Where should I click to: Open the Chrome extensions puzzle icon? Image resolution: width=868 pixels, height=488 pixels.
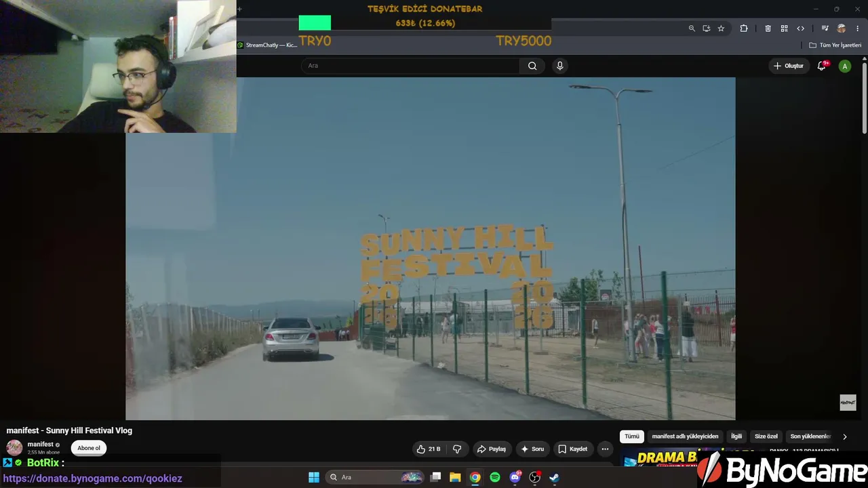point(744,28)
